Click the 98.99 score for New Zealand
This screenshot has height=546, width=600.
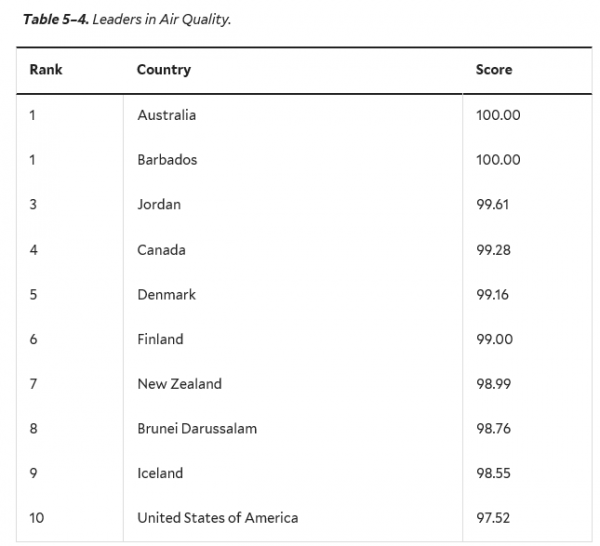(494, 384)
